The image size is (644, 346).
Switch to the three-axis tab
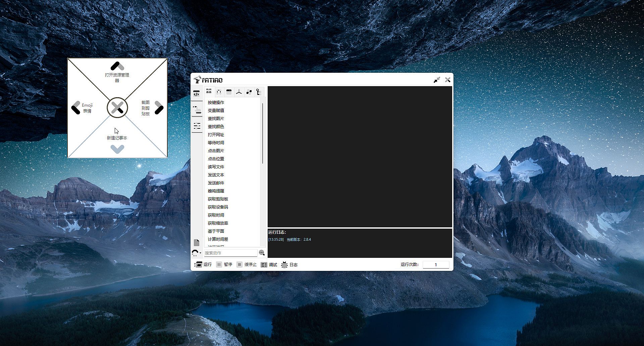click(x=239, y=92)
